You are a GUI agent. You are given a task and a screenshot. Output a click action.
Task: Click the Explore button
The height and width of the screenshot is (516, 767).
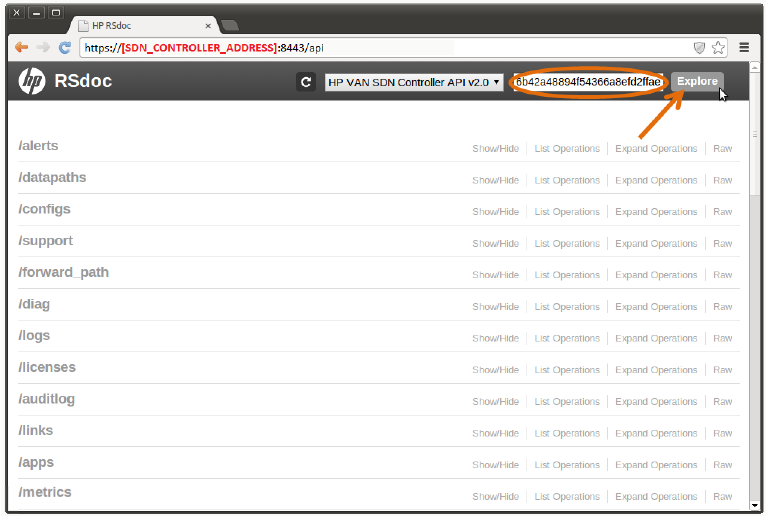[x=697, y=81]
